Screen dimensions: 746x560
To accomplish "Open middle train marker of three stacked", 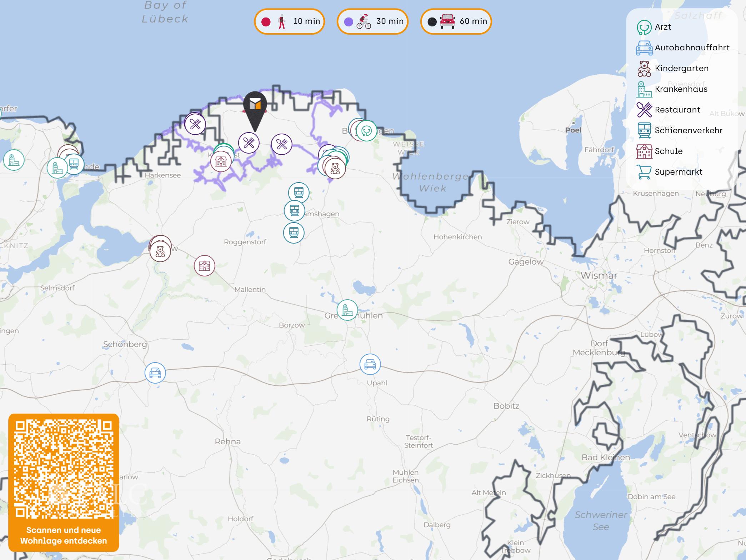I will 295,210.
